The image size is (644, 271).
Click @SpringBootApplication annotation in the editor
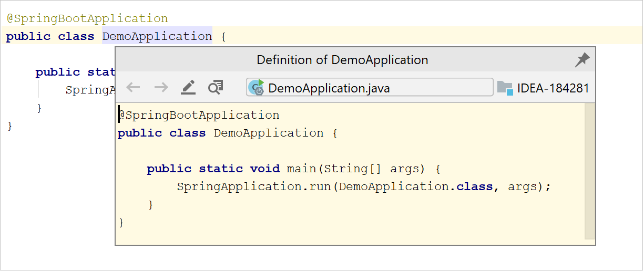(87, 18)
